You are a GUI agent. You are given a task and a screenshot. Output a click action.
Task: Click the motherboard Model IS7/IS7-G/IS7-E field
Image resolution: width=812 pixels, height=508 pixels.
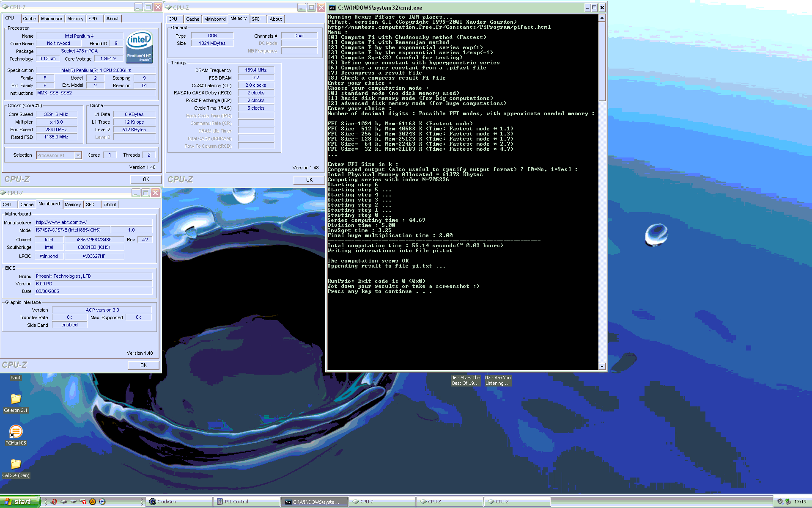tap(72, 230)
